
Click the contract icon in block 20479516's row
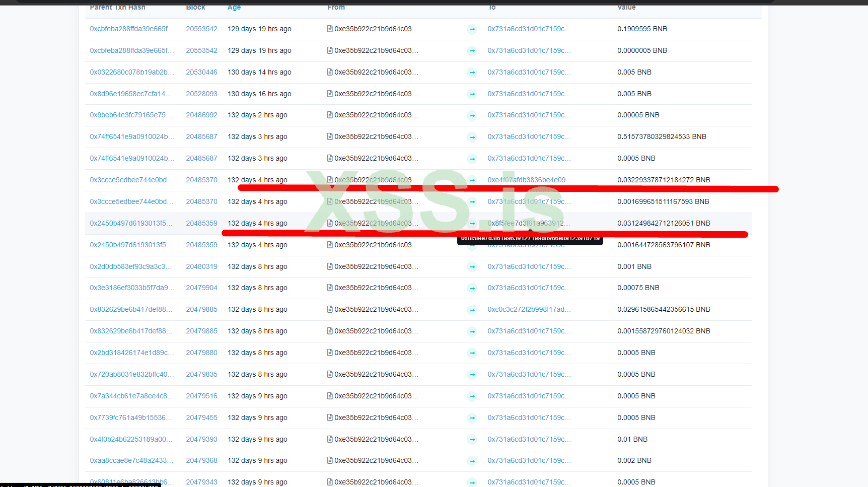[330, 396]
